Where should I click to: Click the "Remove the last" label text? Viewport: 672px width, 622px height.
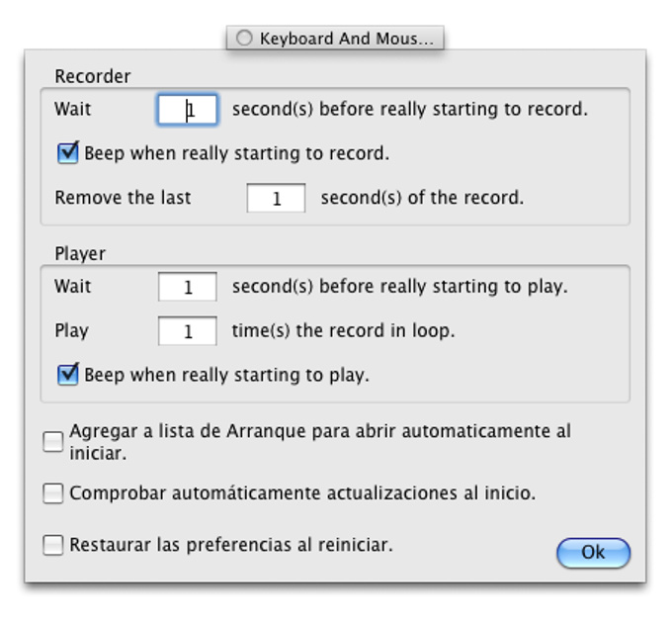pyautogui.click(x=123, y=198)
